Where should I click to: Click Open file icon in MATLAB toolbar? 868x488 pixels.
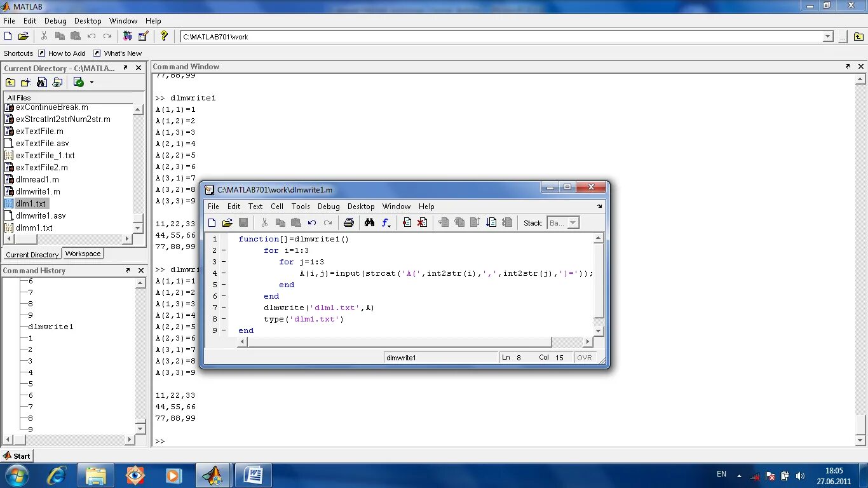pyautogui.click(x=23, y=36)
